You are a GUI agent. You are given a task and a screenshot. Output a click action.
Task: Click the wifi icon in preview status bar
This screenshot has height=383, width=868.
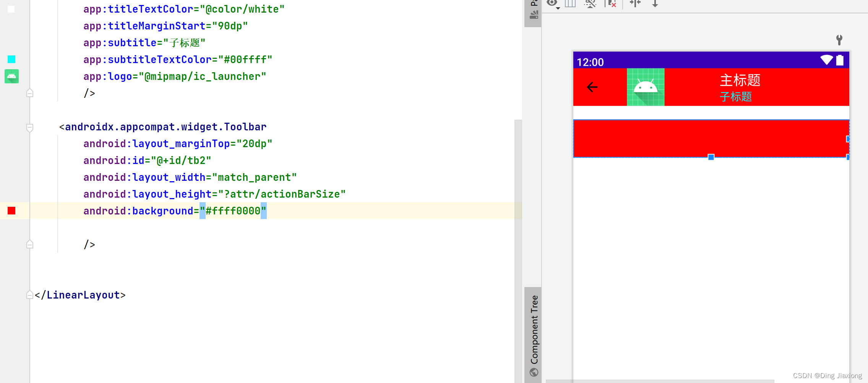[x=826, y=60]
